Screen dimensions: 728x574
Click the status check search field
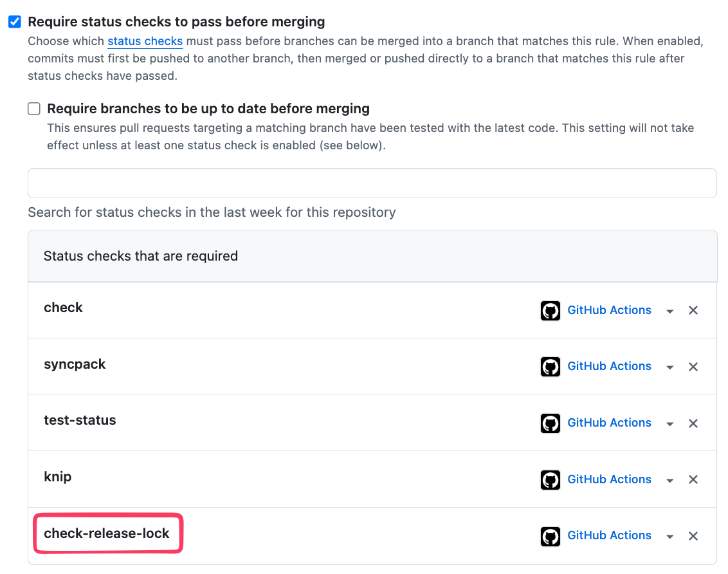point(372,183)
